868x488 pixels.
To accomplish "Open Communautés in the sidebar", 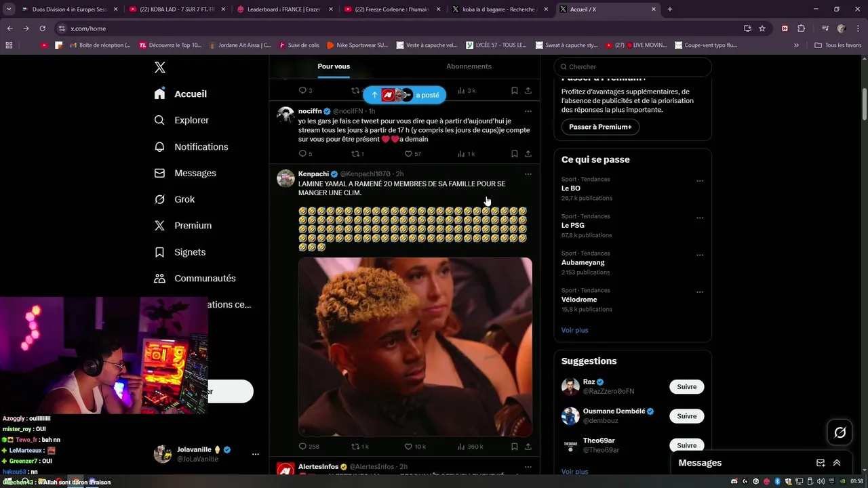I will [x=195, y=278].
